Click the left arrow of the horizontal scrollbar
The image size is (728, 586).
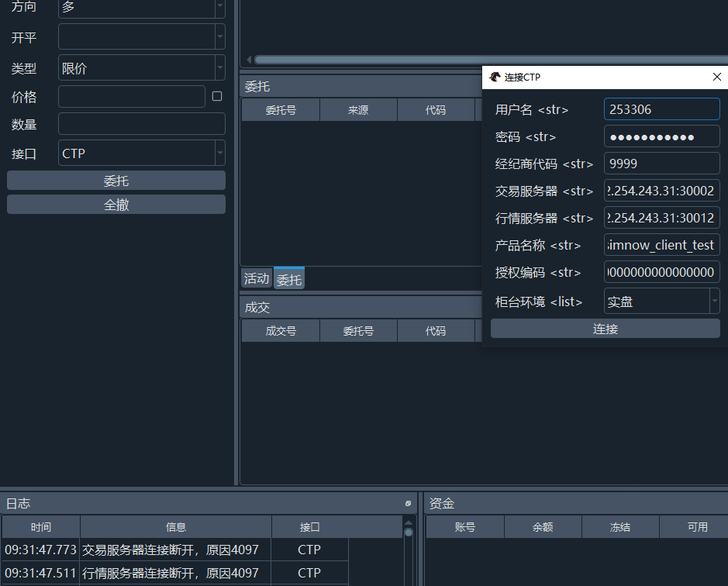(x=248, y=60)
